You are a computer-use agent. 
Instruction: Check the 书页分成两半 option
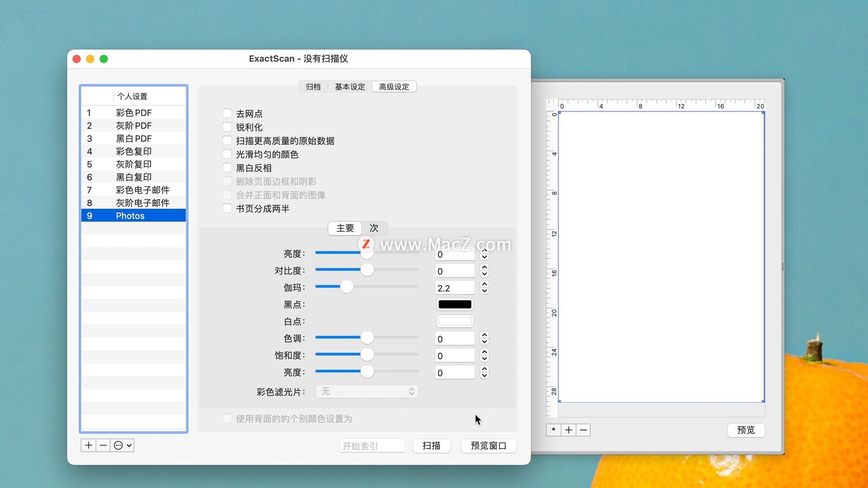227,208
